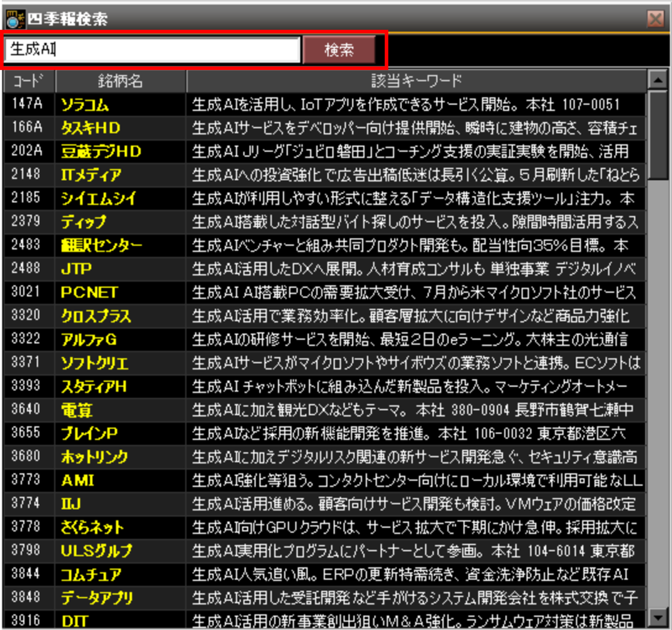Click the keyword search input field
The height and width of the screenshot is (630, 672).
coord(152,50)
